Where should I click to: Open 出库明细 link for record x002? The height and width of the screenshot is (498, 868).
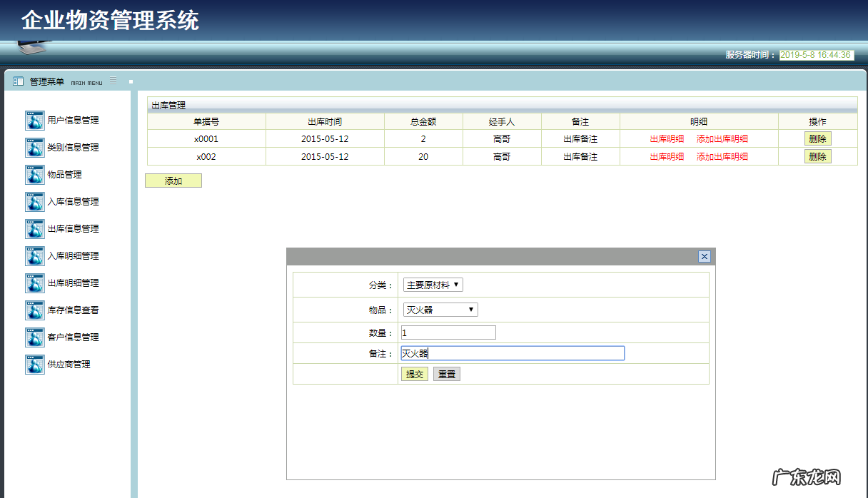669,156
